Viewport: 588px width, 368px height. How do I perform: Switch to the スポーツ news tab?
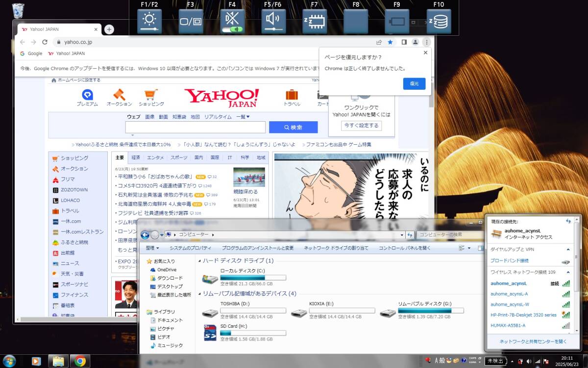(x=179, y=158)
